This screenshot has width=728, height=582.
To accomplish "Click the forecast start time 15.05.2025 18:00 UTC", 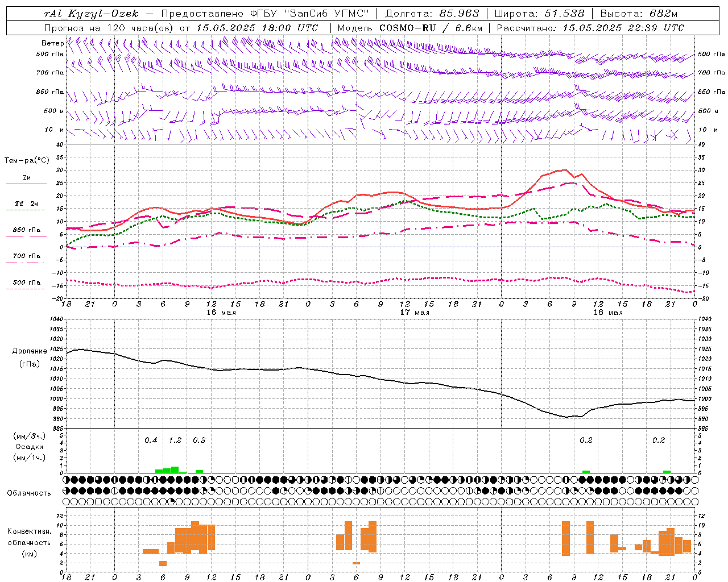I will click(257, 28).
